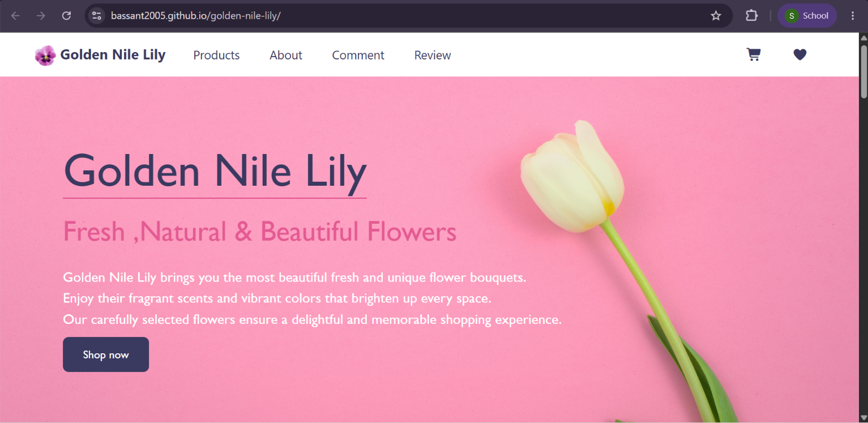Open the heart favorites icon

[799, 54]
